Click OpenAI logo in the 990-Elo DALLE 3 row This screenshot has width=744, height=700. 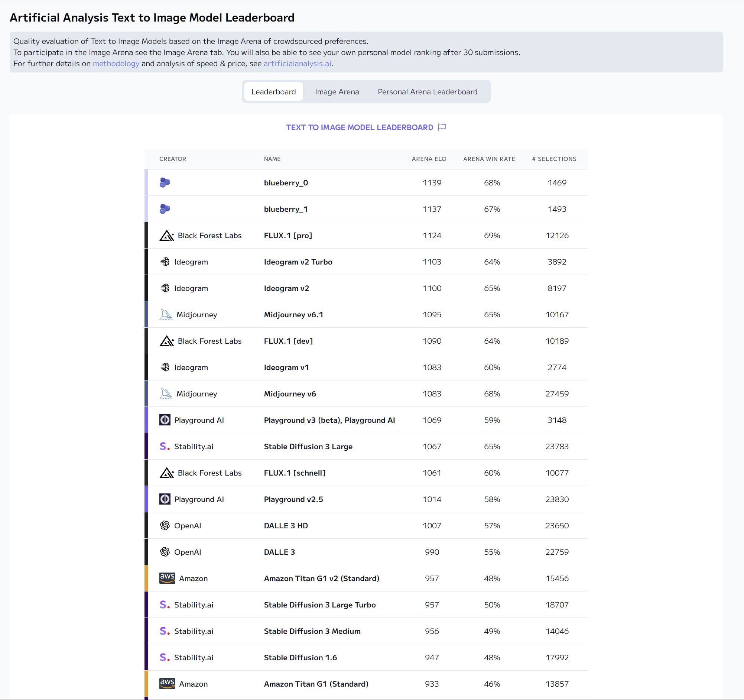coord(165,552)
